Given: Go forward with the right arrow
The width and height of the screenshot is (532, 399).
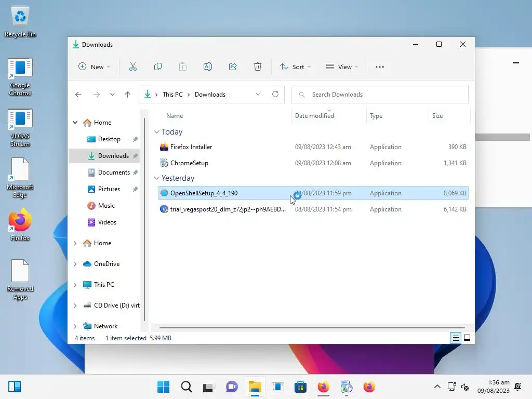Looking at the screenshot, I should tap(96, 95).
